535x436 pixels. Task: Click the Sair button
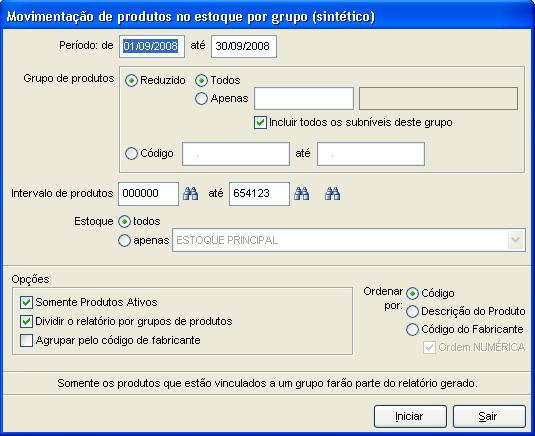click(489, 416)
